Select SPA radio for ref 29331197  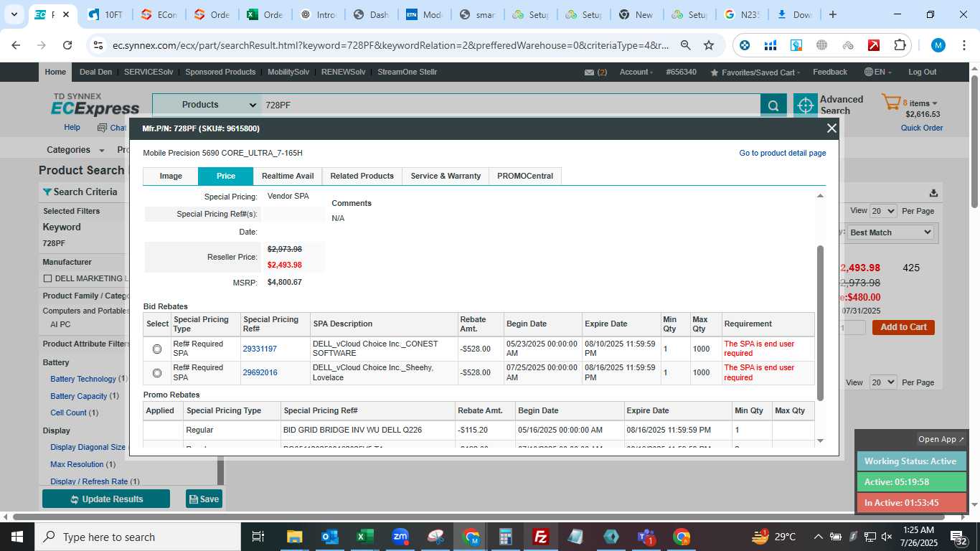[157, 349]
